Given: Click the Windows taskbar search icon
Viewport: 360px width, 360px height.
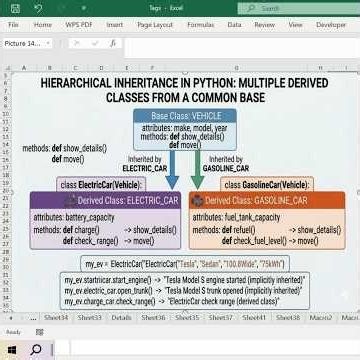Looking at the screenshot, I should pos(35,350).
